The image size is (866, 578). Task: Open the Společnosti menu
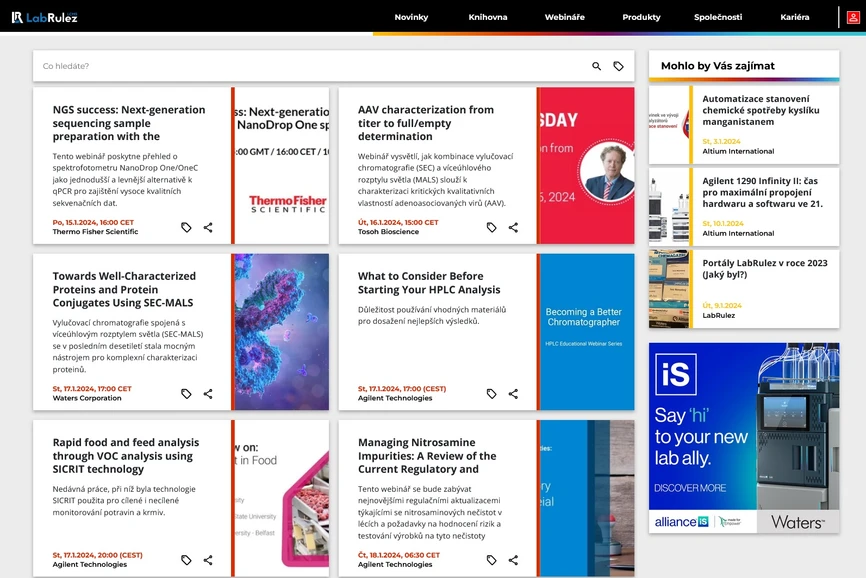(718, 17)
